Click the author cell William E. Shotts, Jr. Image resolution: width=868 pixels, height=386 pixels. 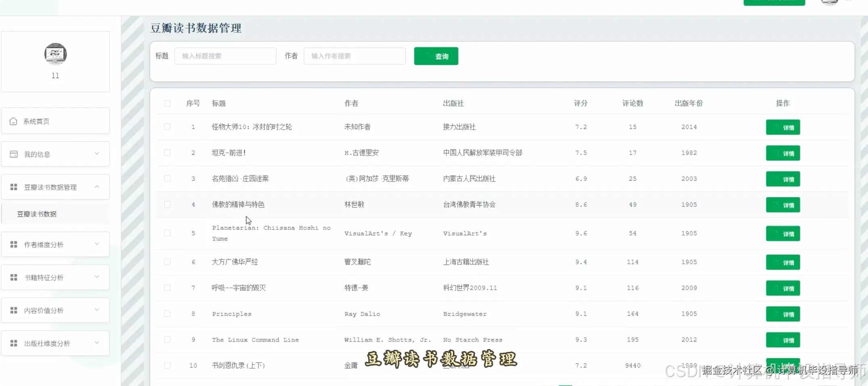[x=388, y=340]
